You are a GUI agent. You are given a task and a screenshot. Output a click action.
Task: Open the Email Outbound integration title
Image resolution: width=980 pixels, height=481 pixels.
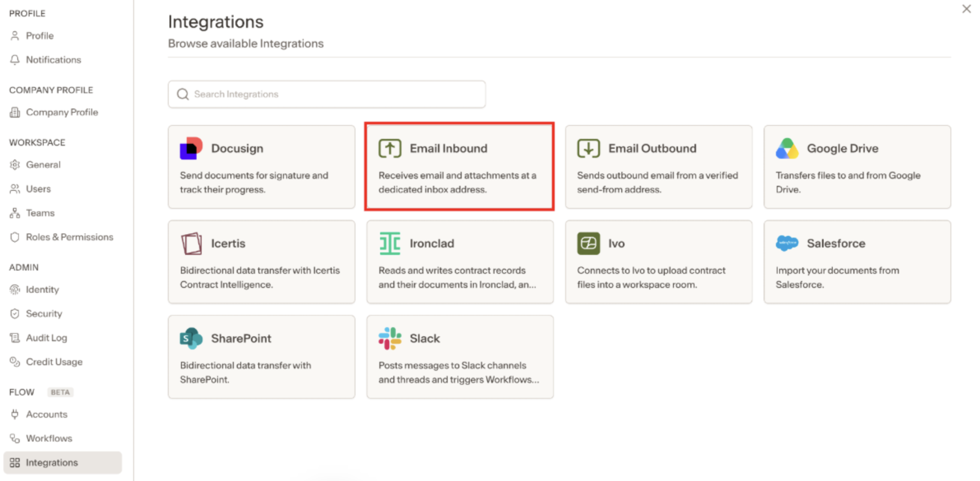(653, 148)
